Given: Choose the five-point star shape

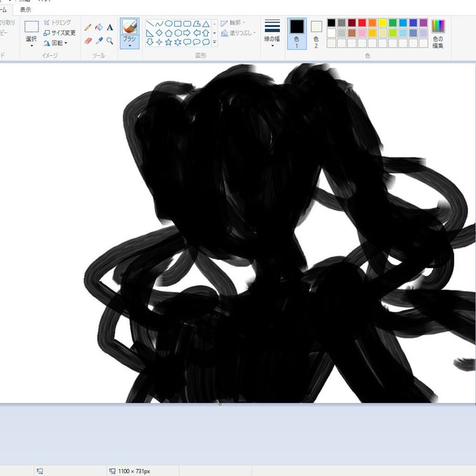Looking at the screenshot, I should (169, 42).
